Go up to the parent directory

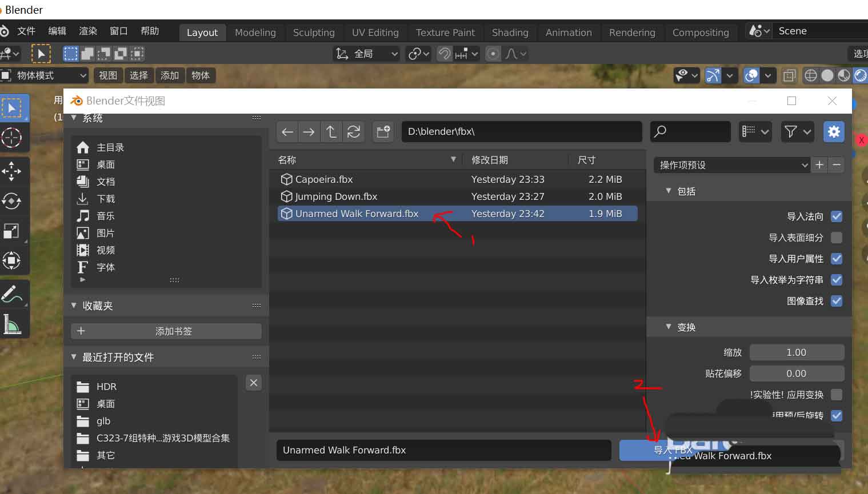tap(331, 132)
